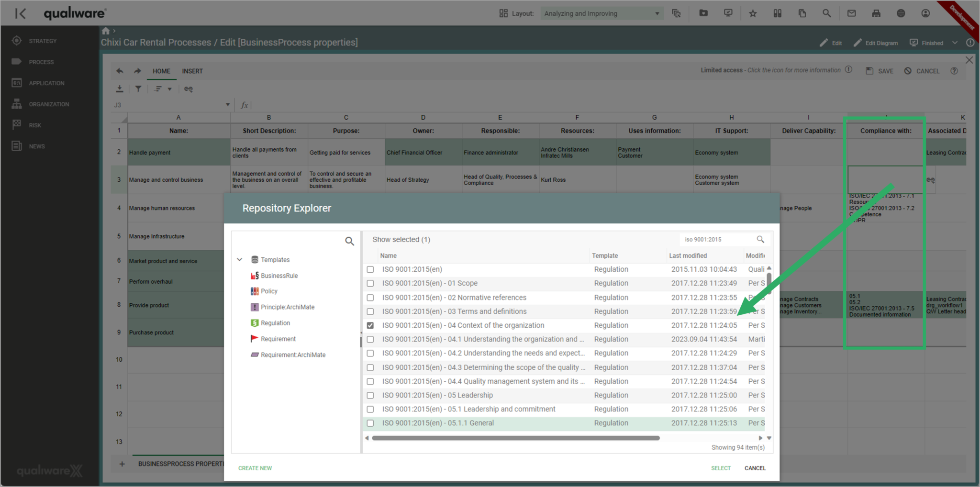Viewport: 980px width, 487px height.
Task: Check ISO 9001:2015(en) - 05 Leadership
Action: (x=370, y=395)
